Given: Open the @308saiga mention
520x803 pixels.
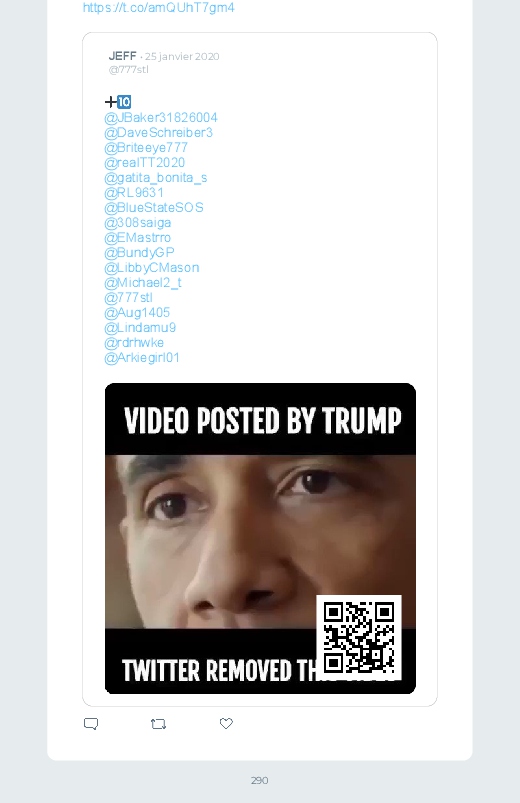Looking at the screenshot, I should click(137, 223).
